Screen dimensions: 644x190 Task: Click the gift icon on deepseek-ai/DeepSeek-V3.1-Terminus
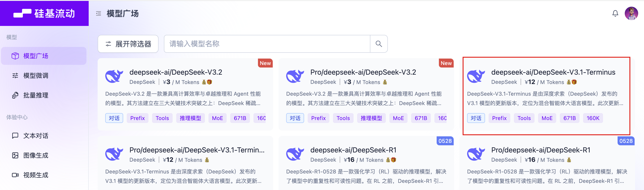(575, 82)
